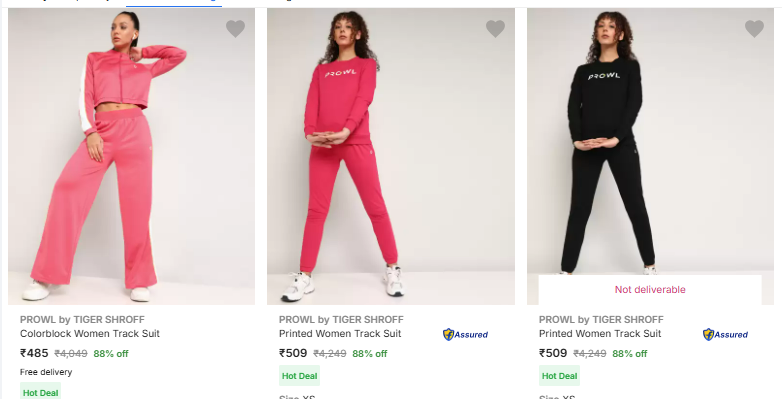The height and width of the screenshot is (399, 782).
Task: Open pink Colorblock Track Suit product image
Action: click(x=131, y=156)
